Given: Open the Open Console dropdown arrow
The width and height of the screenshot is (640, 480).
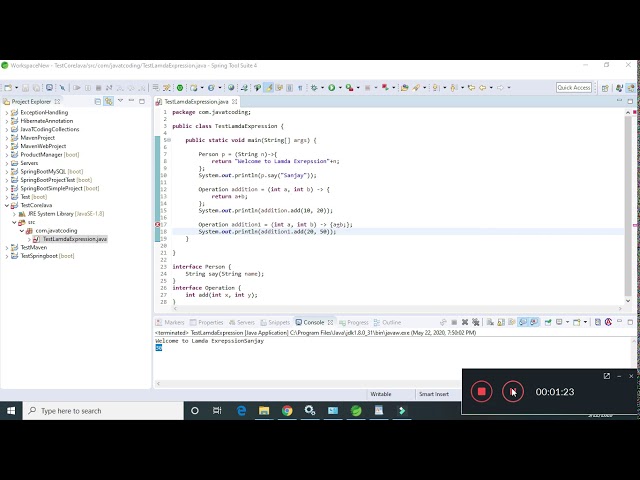Looking at the screenshot, I should pos(585,322).
